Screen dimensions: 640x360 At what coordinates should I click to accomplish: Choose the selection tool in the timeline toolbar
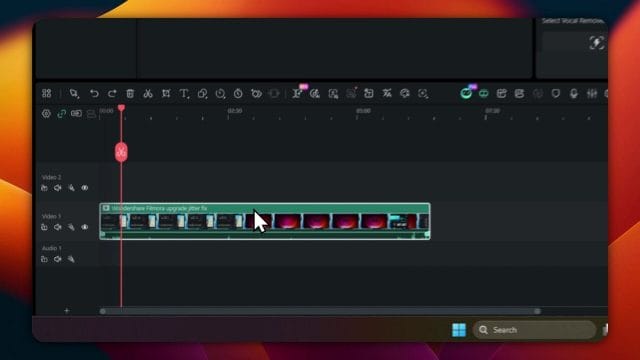pos(74,93)
